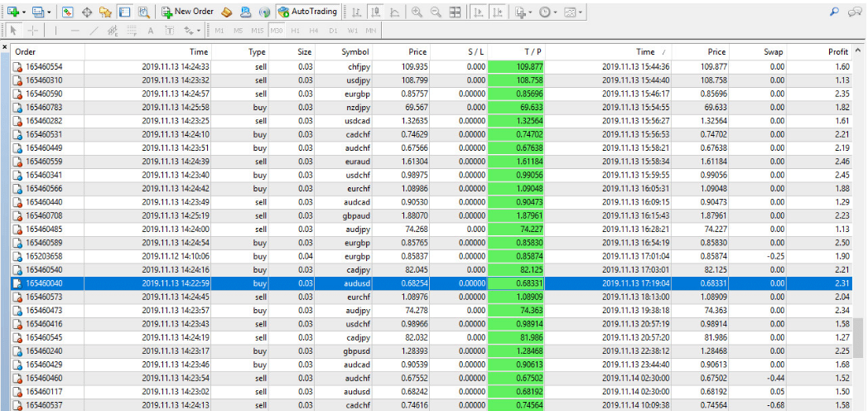Toggle the AutoTrading button
This screenshot has height=411, width=868.
coord(307,12)
